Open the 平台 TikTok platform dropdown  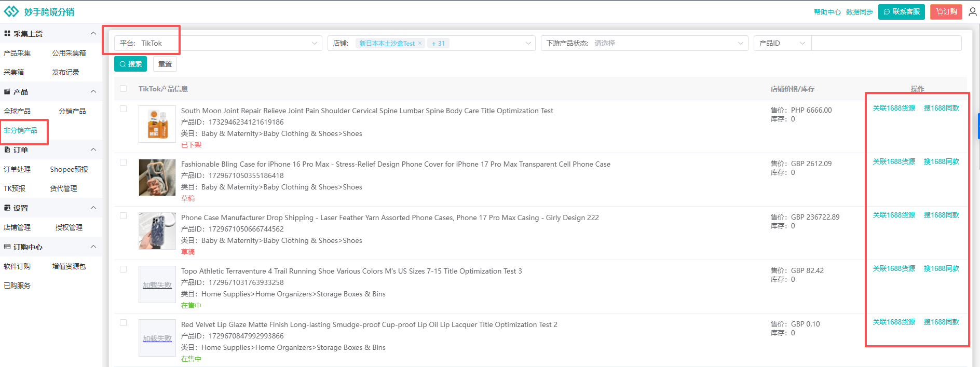[218, 43]
